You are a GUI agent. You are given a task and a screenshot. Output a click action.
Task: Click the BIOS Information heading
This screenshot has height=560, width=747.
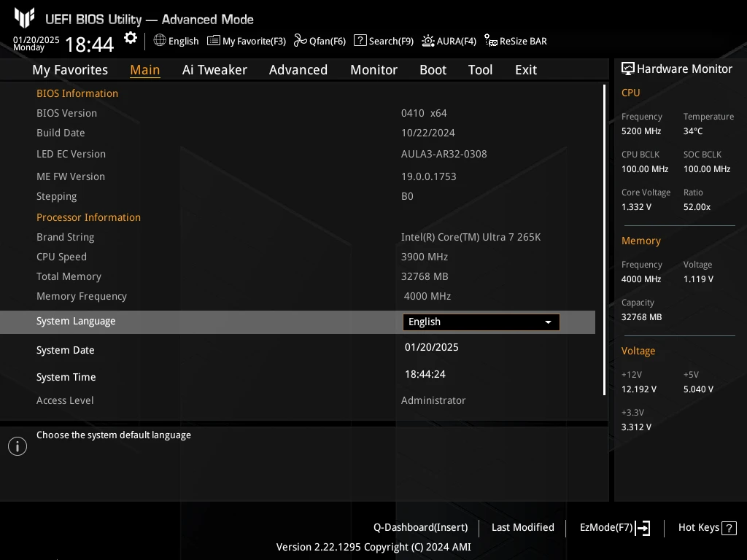77,93
